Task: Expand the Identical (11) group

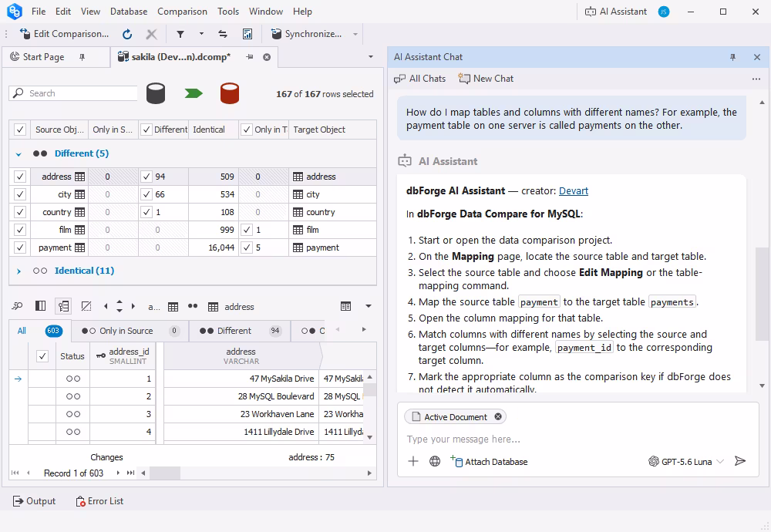Action: coord(19,271)
